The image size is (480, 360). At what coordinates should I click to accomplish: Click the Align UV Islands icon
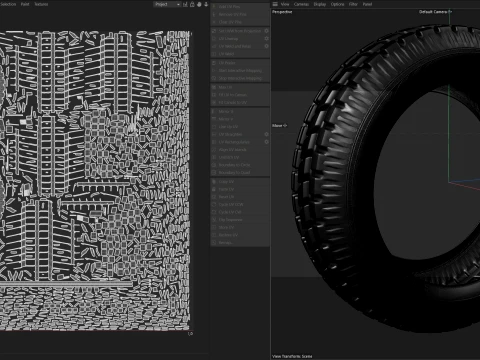pos(214,150)
